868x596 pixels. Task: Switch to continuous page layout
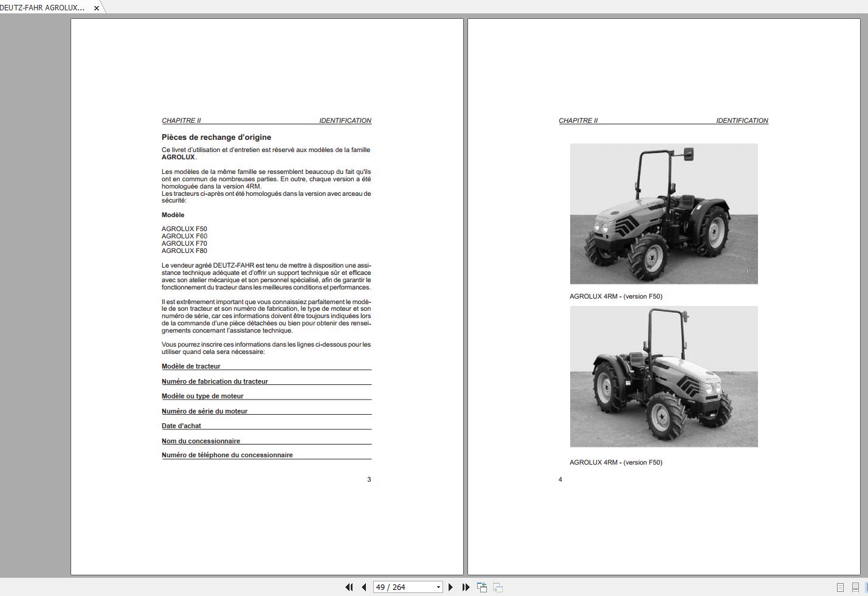(855, 587)
